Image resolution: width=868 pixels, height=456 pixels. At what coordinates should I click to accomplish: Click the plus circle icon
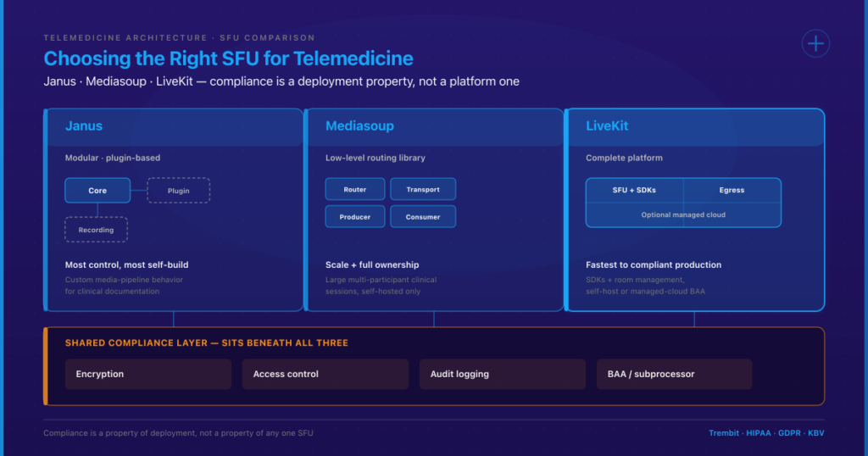[x=815, y=44]
